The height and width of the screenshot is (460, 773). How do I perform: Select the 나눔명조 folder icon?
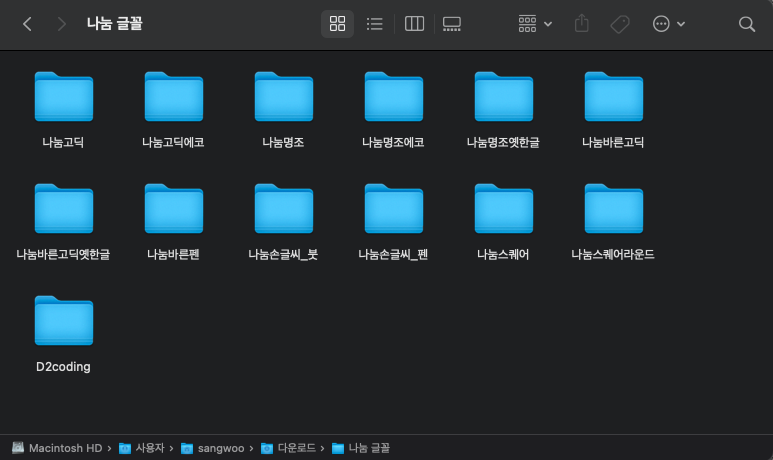[x=283, y=96]
